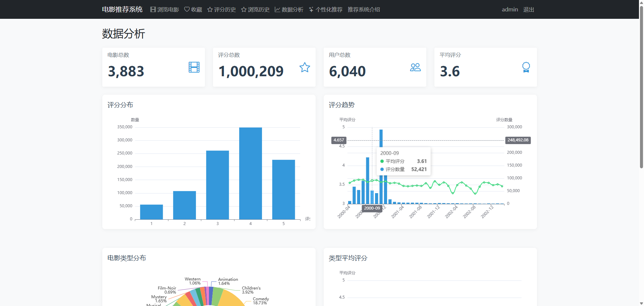Click the star icon beside 浏览历史

(244, 9)
